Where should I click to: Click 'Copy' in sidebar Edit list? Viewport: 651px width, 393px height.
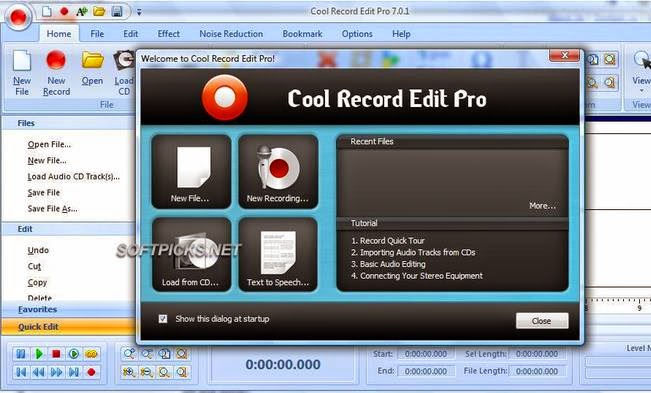click(37, 282)
